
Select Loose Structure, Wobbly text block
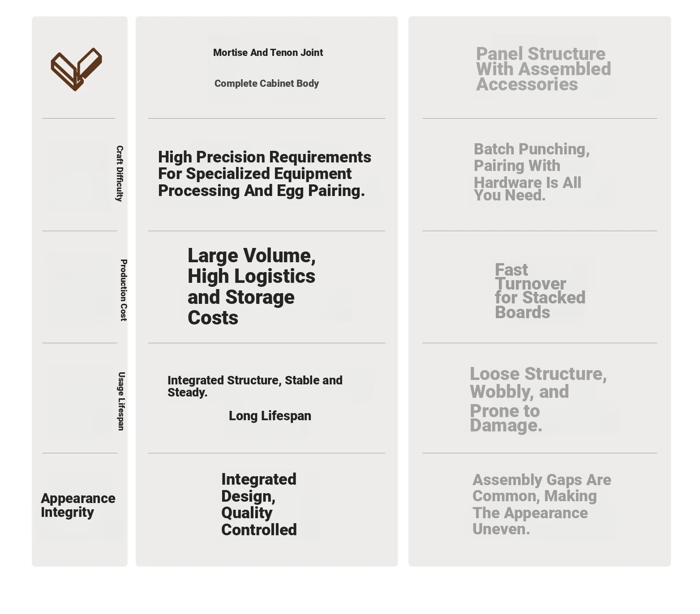(538, 399)
